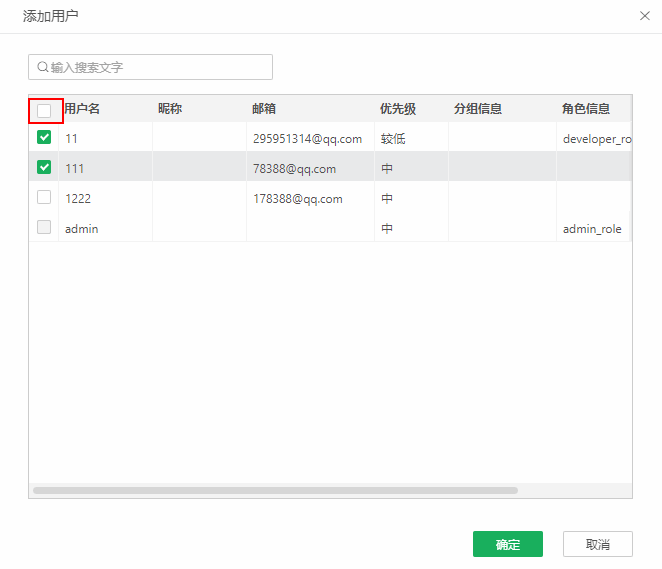Click the 添加用户 dialog title
This screenshot has width=662, height=569.
point(51,16)
